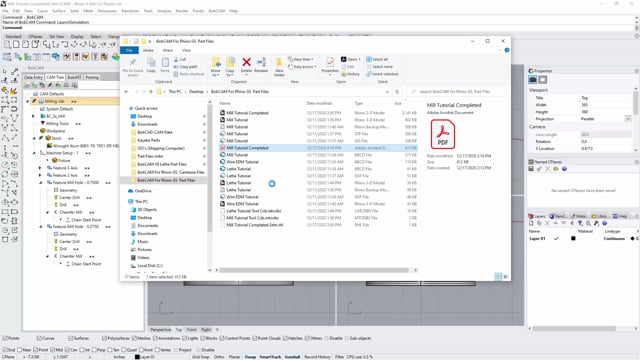Viewport: 640px width, 360px height.
Task: Toggle the Near osnap checkbox
Action: coord(20,350)
